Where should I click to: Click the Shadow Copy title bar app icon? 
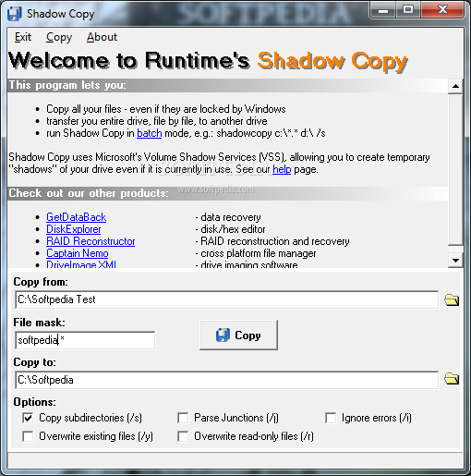[14, 14]
